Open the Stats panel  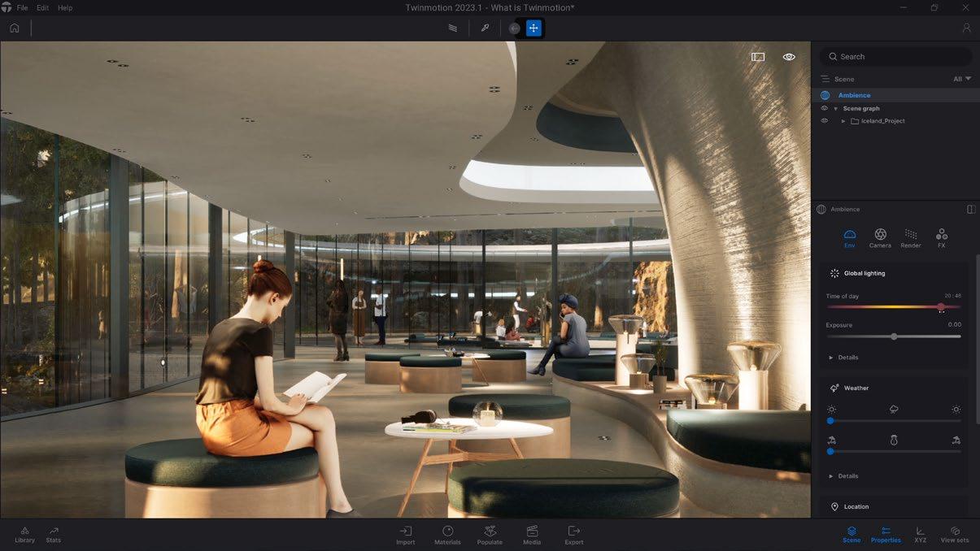[54, 535]
